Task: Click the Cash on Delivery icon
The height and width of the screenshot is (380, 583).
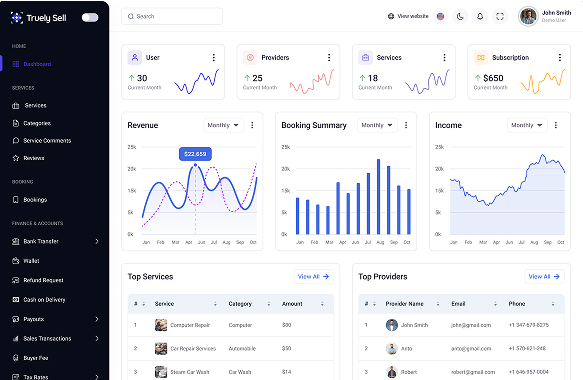Action: pyautogui.click(x=16, y=300)
